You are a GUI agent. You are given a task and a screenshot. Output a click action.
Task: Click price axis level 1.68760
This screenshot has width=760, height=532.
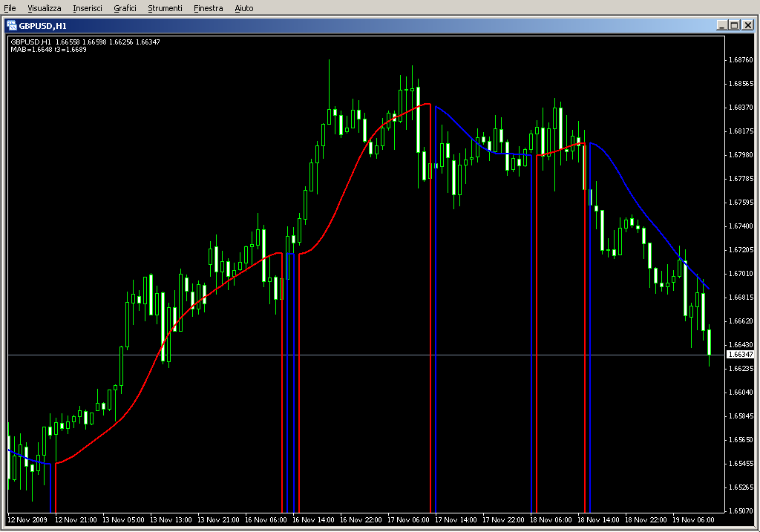click(x=741, y=60)
